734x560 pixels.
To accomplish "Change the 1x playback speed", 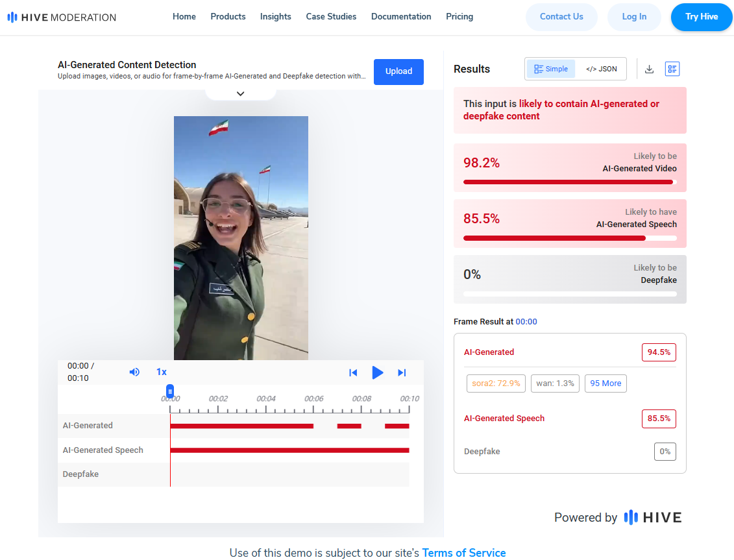I will click(162, 372).
